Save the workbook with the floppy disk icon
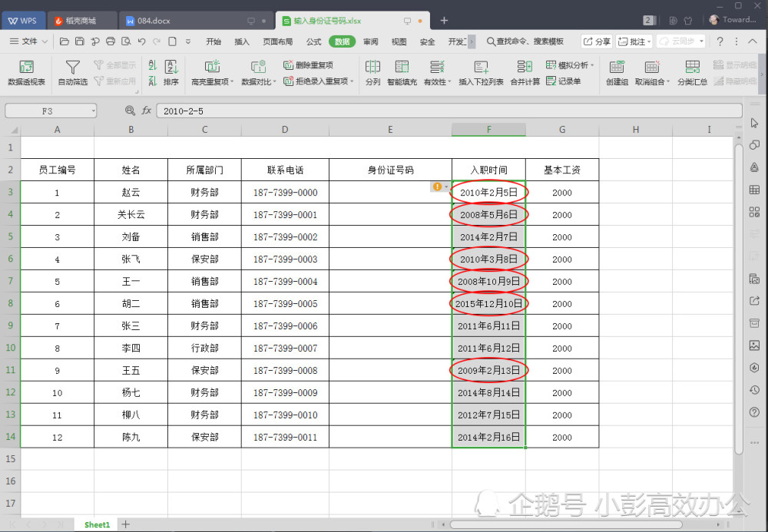This screenshot has width=768, height=532. tap(79, 41)
